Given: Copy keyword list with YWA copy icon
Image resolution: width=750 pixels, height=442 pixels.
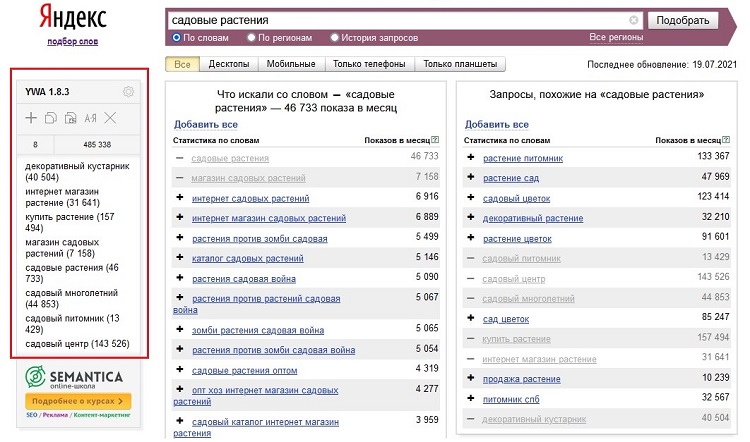Looking at the screenshot, I should coord(50,119).
